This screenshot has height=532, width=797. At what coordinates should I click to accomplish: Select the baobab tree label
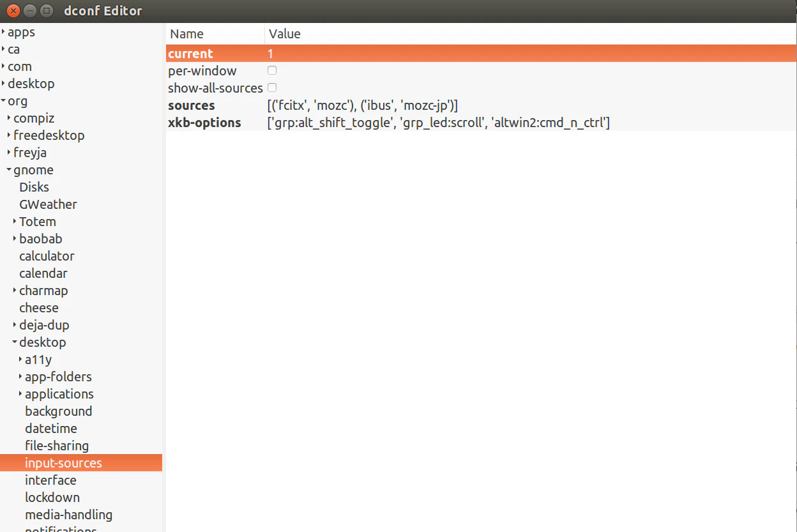point(41,239)
